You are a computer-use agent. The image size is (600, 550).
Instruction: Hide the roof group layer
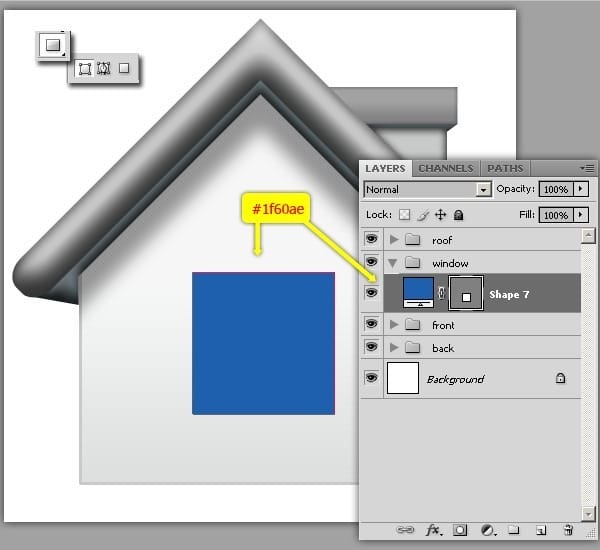point(371,240)
